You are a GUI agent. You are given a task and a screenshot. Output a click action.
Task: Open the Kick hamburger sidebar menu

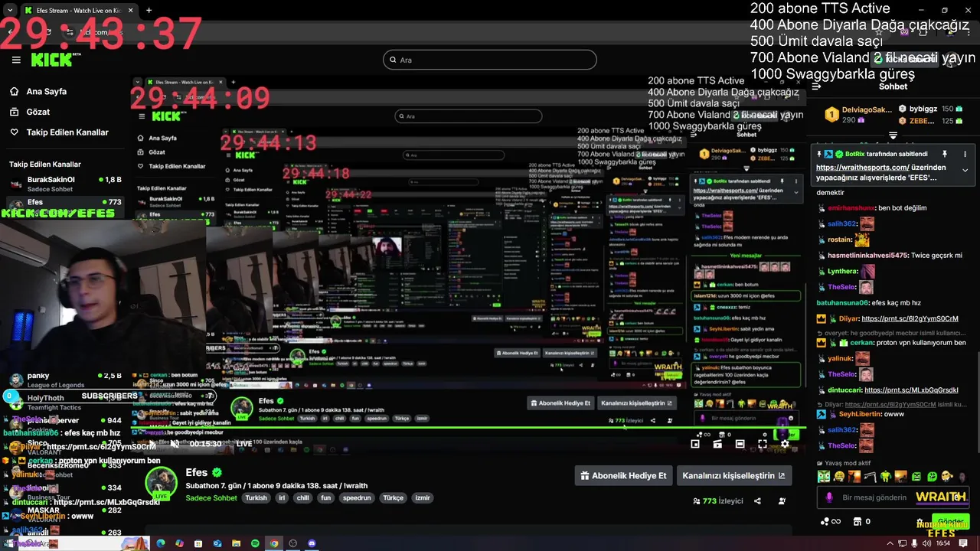16,60
